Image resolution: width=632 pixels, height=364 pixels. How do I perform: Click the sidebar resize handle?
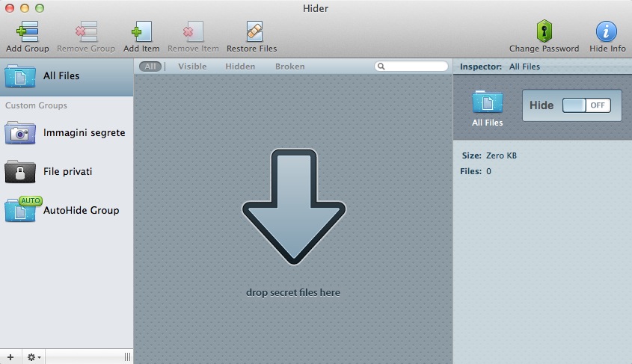(x=127, y=357)
